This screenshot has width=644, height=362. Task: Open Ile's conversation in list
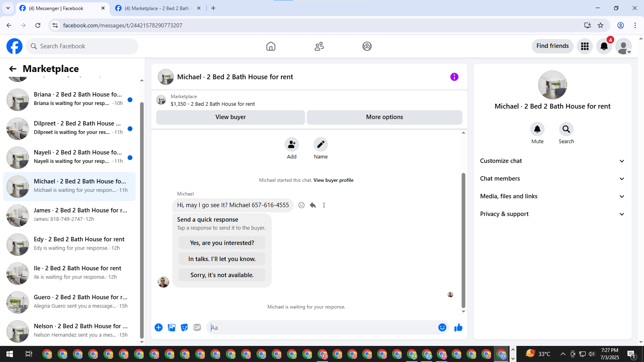point(69,274)
